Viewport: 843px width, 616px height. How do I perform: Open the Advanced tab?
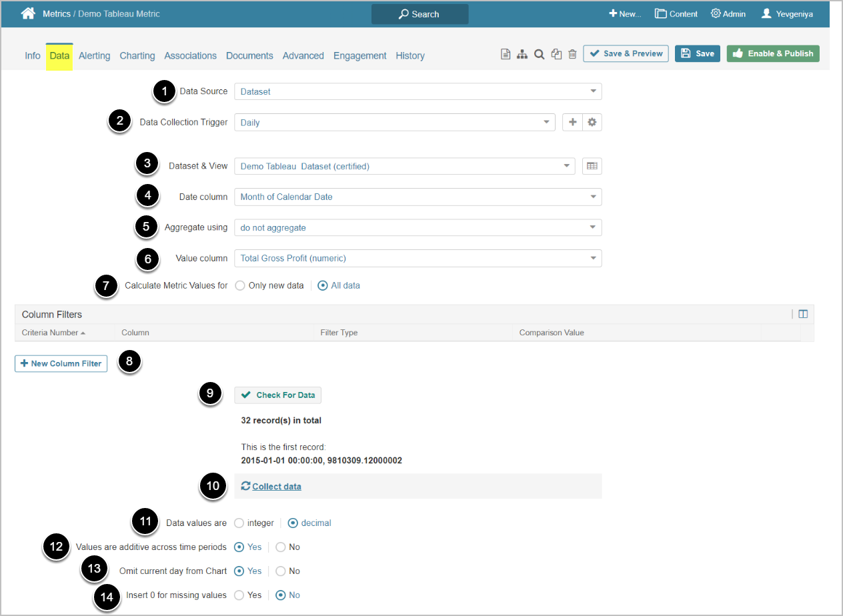[303, 56]
